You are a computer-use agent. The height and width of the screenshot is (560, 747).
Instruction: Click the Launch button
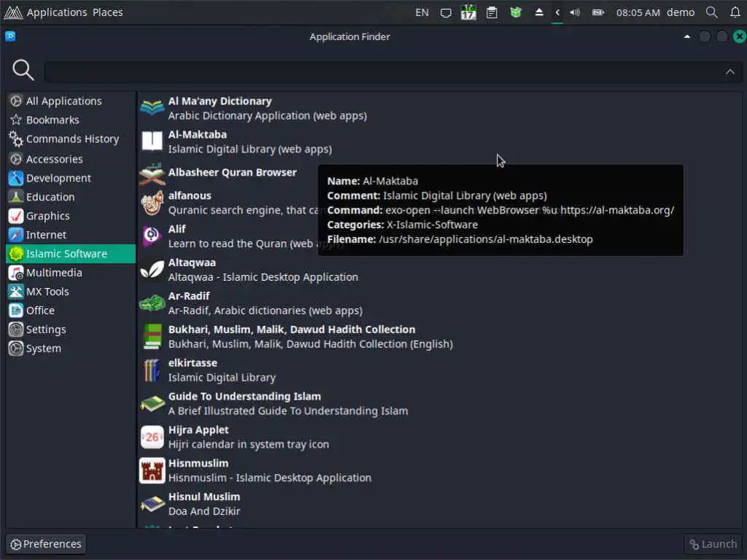point(713,544)
